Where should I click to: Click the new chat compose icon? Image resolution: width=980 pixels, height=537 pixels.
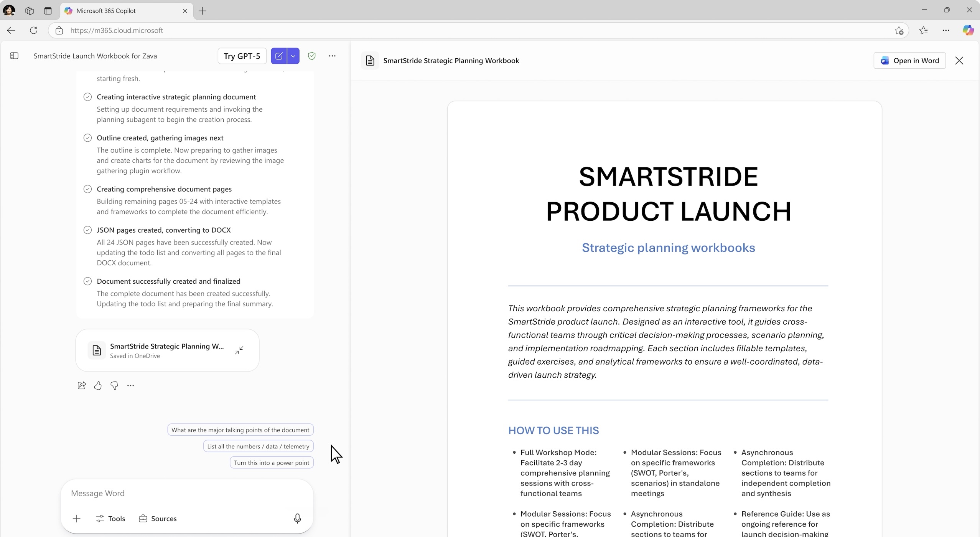click(279, 56)
